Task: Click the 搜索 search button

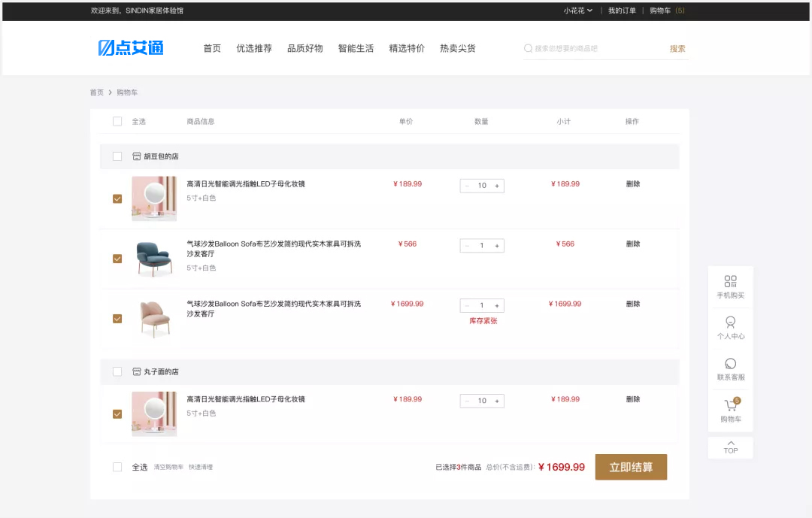Action: pos(677,48)
